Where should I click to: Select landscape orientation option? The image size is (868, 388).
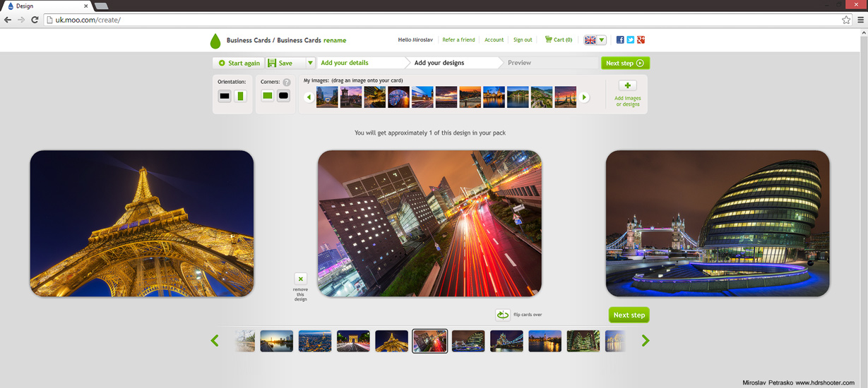pyautogui.click(x=225, y=96)
